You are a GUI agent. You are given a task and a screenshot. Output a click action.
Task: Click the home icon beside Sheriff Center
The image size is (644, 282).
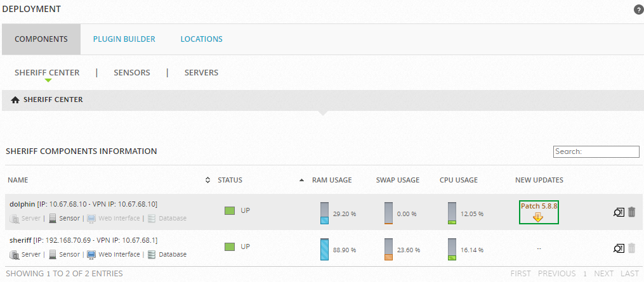[x=15, y=100]
